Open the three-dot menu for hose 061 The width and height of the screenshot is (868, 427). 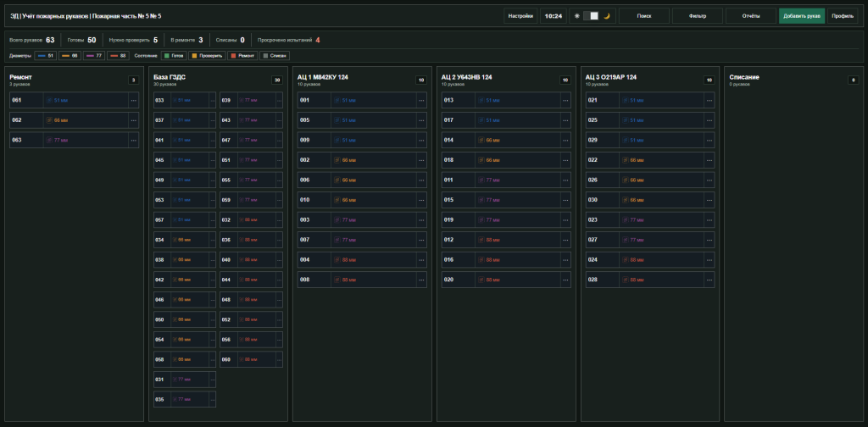click(x=133, y=100)
